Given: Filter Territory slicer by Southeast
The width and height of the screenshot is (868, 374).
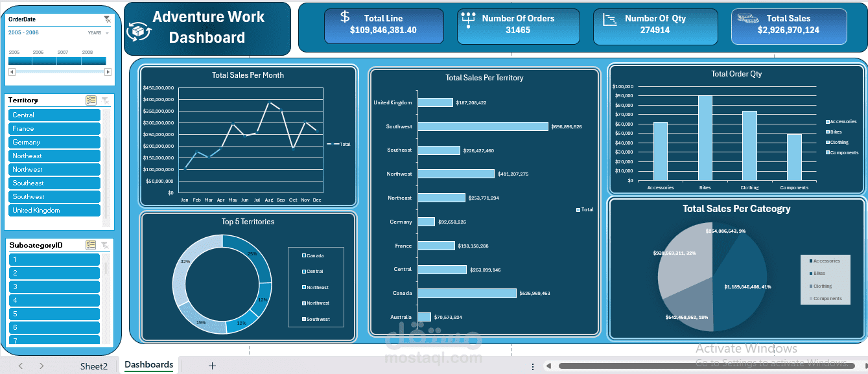Looking at the screenshot, I should (x=54, y=183).
